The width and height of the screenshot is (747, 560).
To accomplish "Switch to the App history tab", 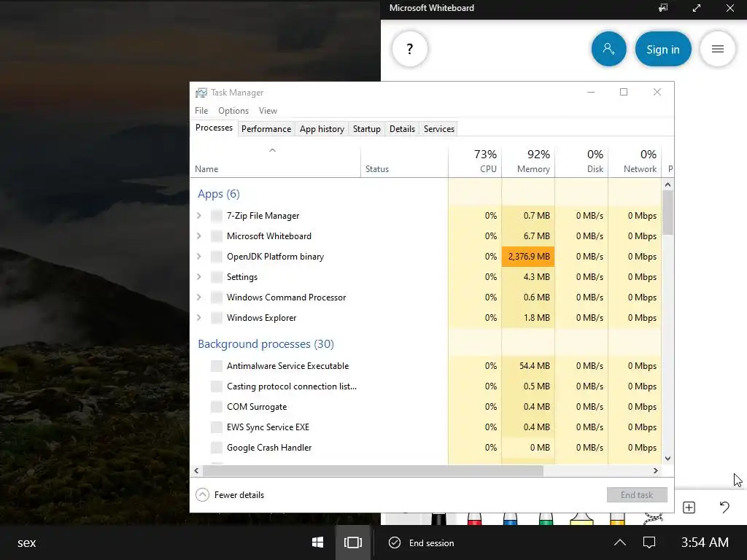I will point(322,129).
